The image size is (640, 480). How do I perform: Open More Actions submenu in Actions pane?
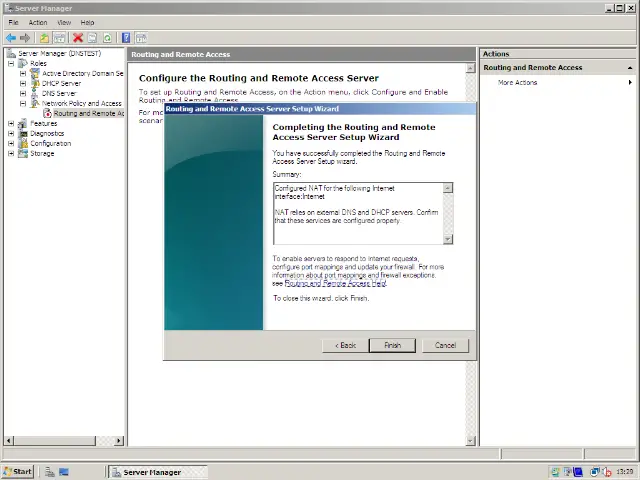tap(564, 82)
